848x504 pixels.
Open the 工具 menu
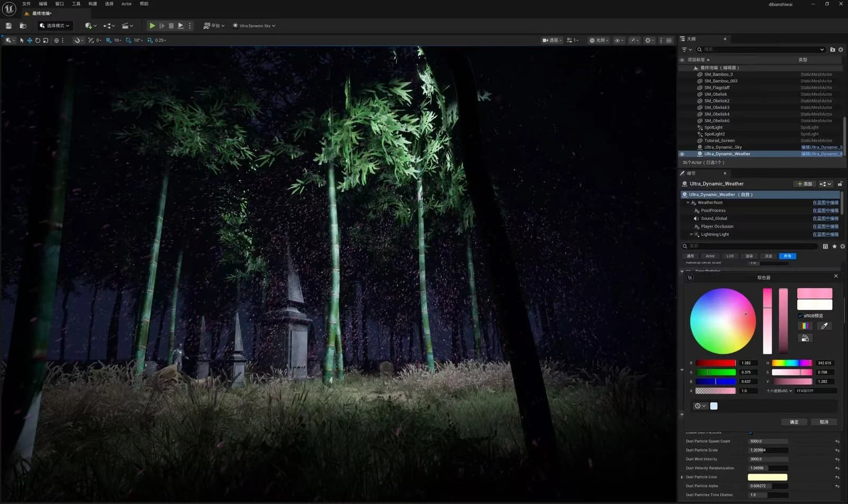click(76, 4)
